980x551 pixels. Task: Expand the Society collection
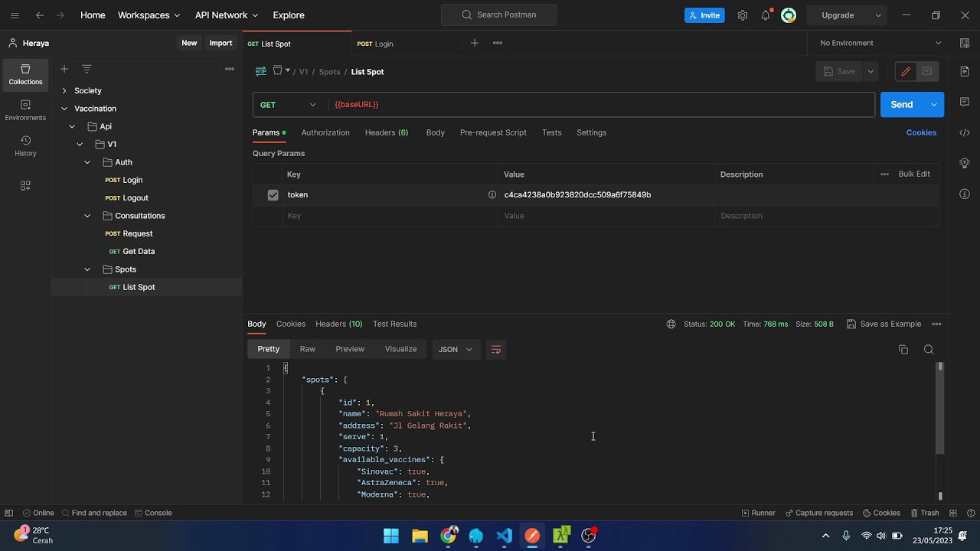coord(64,90)
